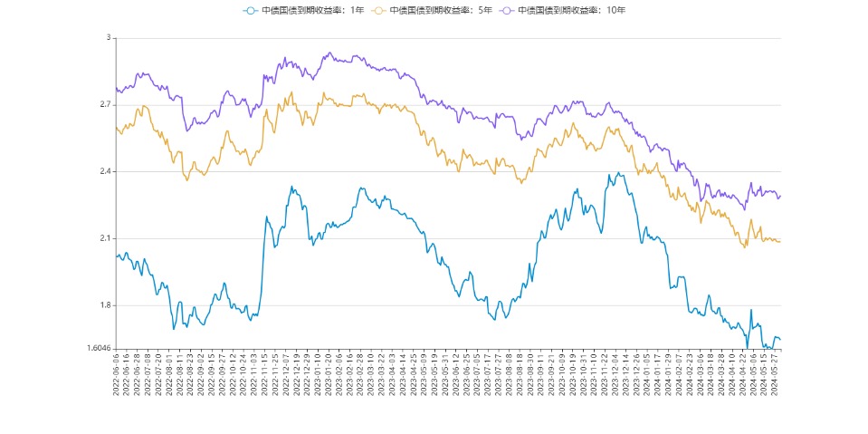The image size is (868, 434).
Task: Select the 2.7 y-axis tick label
Action: click(x=104, y=105)
